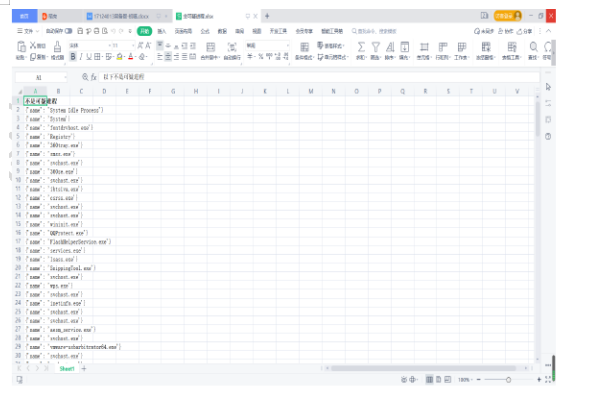
Task: Click the Merge and Center icon
Action: pyautogui.click(x=210, y=47)
